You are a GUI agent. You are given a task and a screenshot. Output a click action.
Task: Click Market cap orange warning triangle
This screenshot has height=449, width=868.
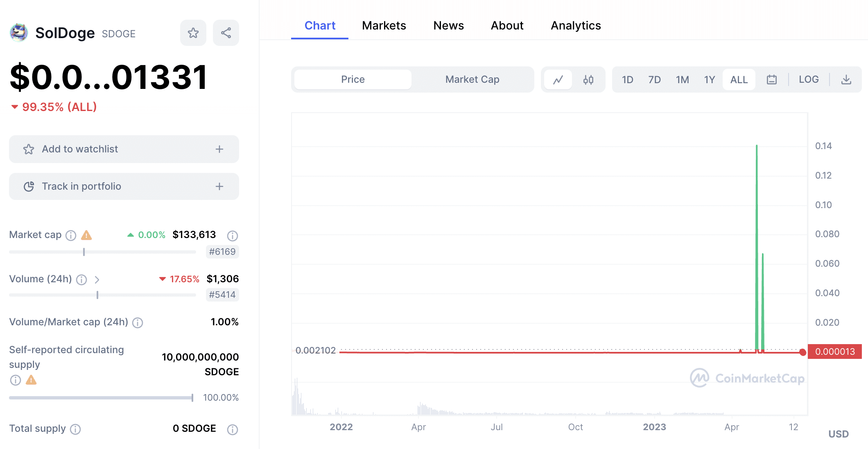tap(86, 235)
